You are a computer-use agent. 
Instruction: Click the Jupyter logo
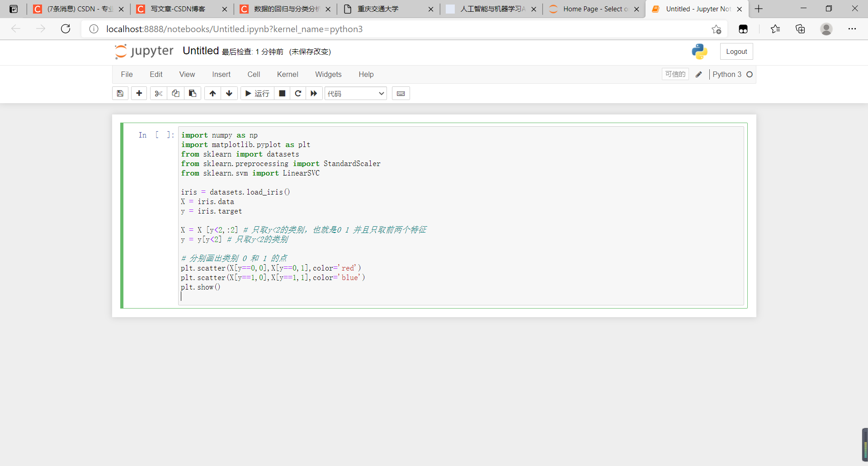coord(144,51)
